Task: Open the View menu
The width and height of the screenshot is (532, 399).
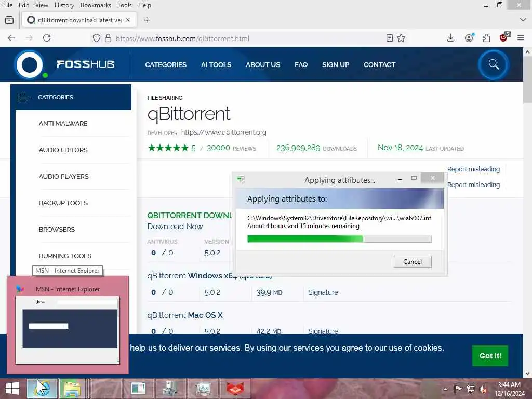Action: point(42,5)
